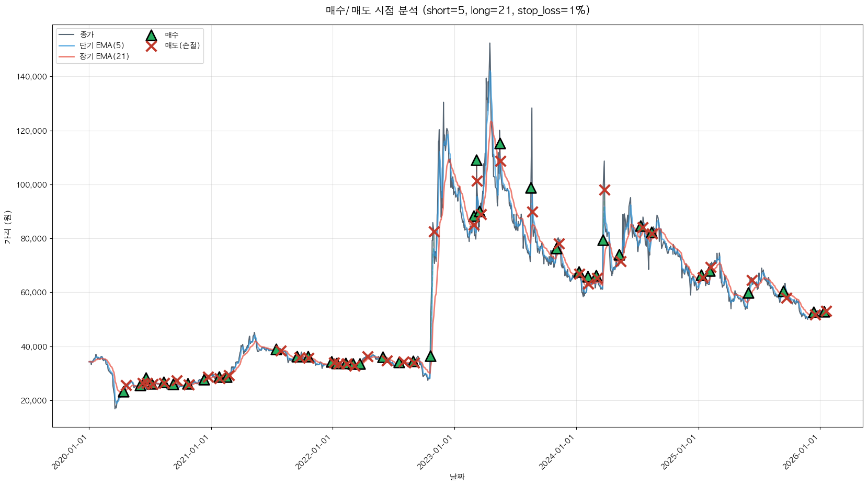Click the price peak above 150,000
Screen dimensions: 868x486
(x=489, y=44)
